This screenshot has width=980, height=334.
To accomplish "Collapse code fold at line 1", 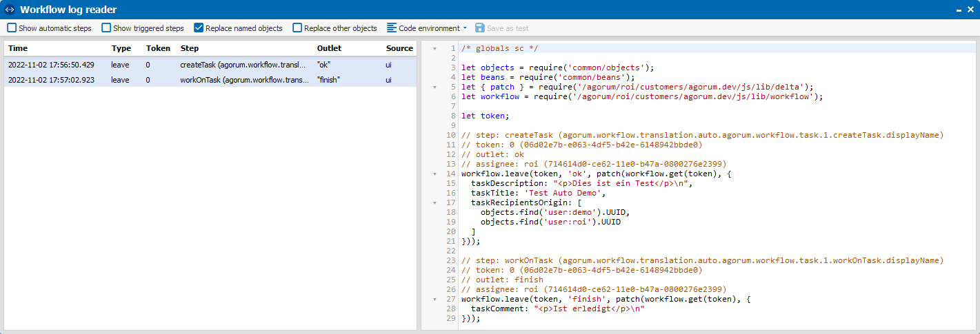I will (434, 49).
